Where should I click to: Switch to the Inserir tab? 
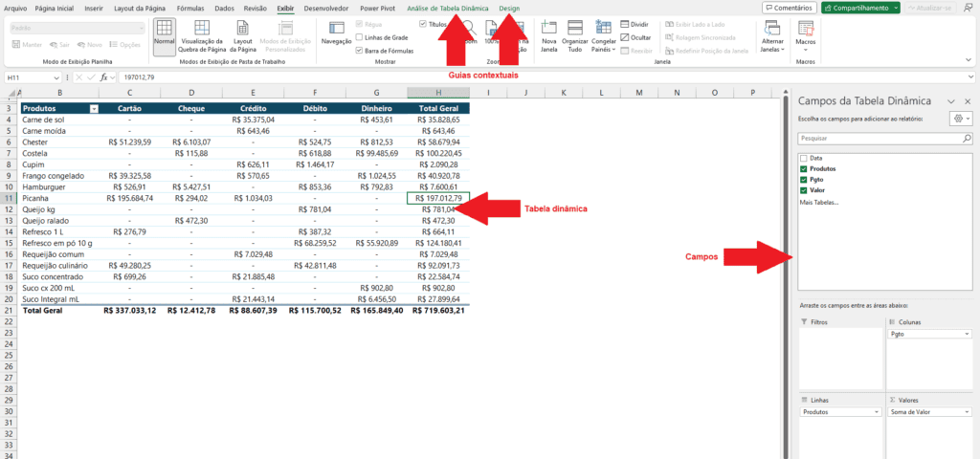click(x=94, y=8)
